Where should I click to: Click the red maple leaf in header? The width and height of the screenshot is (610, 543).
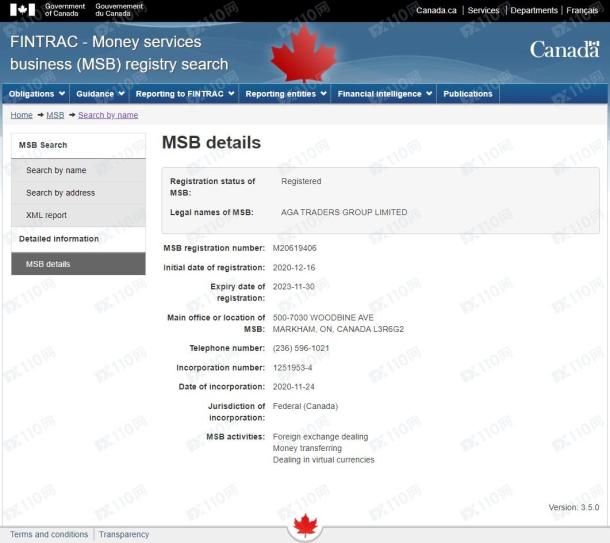click(303, 54)
